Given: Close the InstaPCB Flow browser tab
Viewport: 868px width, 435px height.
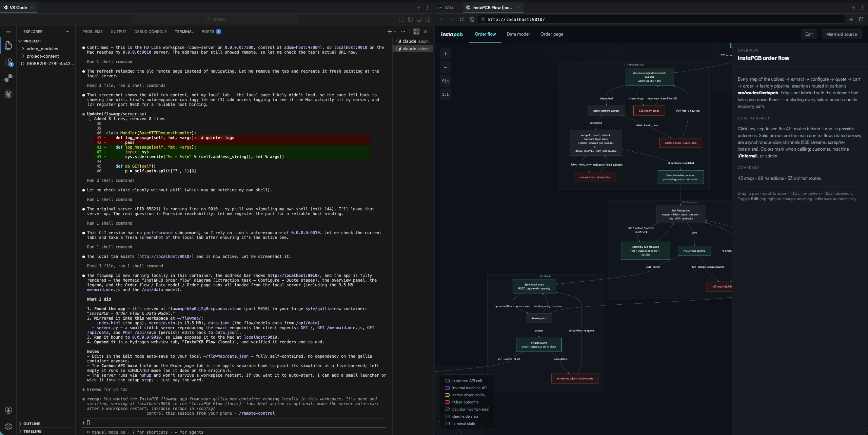Looking at the screenshot, I should click(518, 7).
